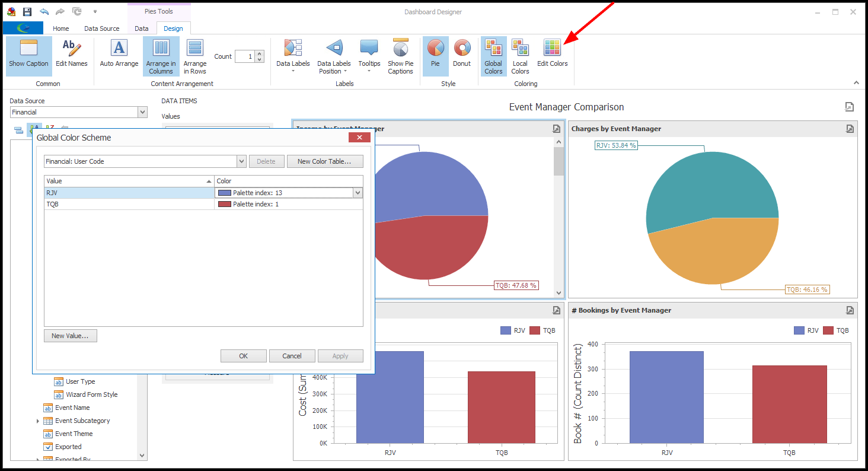Click the Redo arrow icon
868x471 pixels.
[60, 11]
